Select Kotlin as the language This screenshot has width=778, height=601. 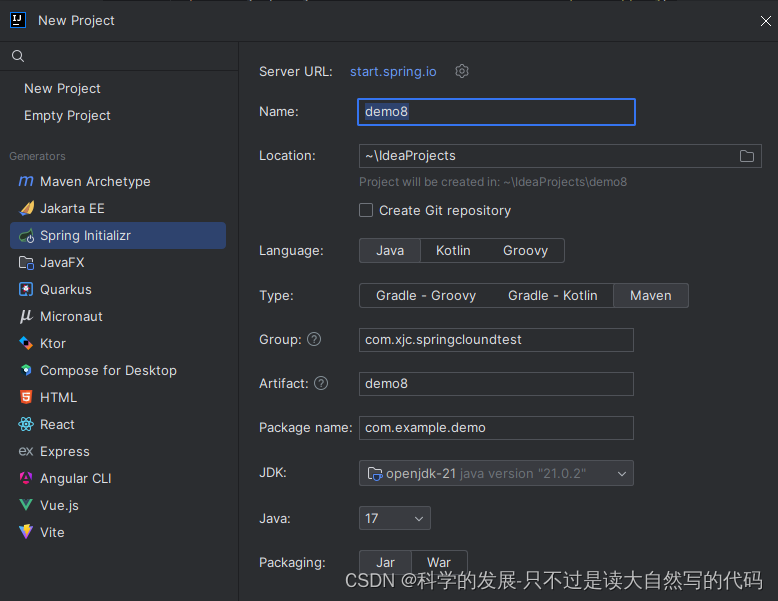click(453, 251)
